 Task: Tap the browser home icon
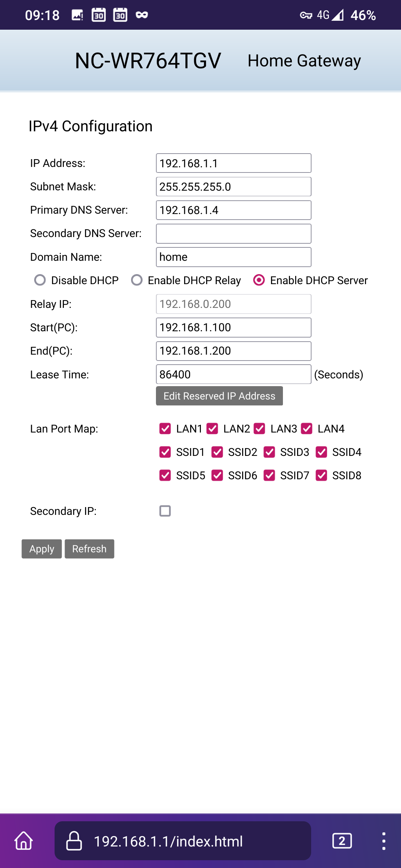point(24,841)
